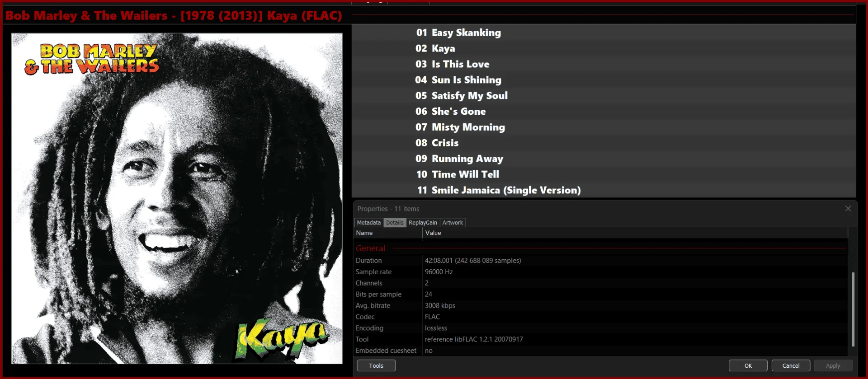The image size is (868, 379).
Task: Click the Encoding value lossless
Action: coord(436,328)
